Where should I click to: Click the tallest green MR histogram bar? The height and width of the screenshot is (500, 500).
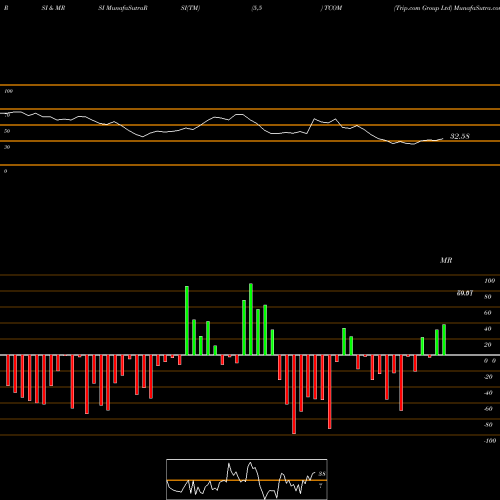tap(251, 319)
